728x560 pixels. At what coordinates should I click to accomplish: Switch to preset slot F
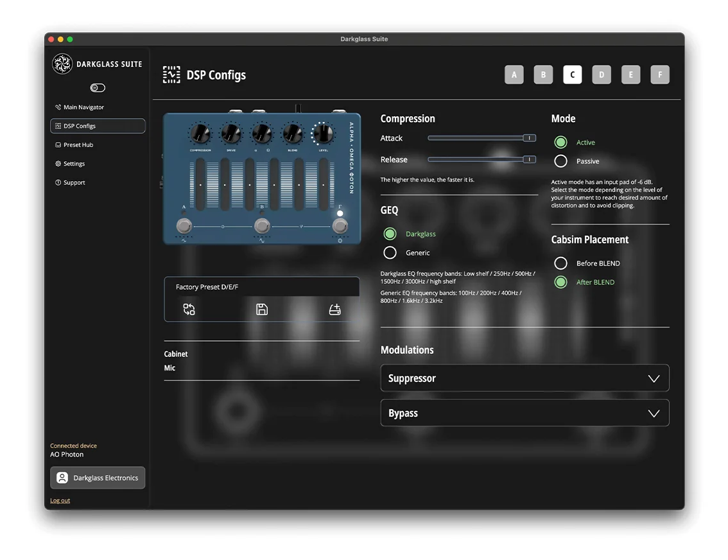(660, 74)
